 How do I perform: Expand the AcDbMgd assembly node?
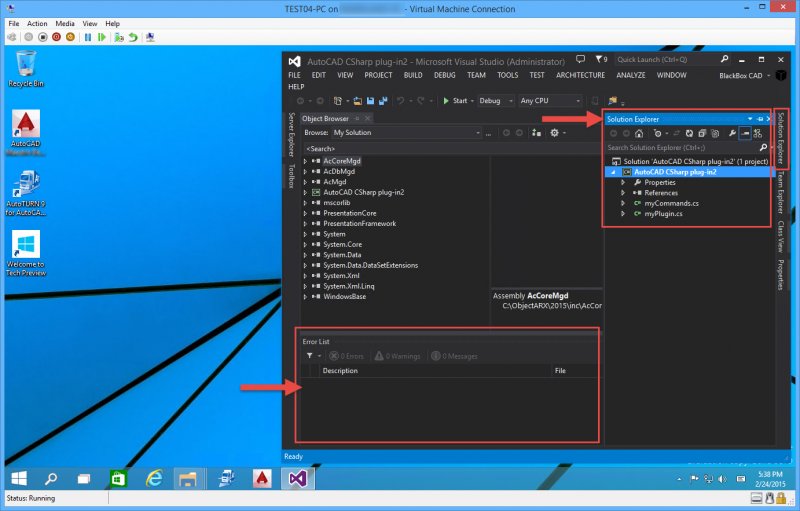[x=306, y=171]
